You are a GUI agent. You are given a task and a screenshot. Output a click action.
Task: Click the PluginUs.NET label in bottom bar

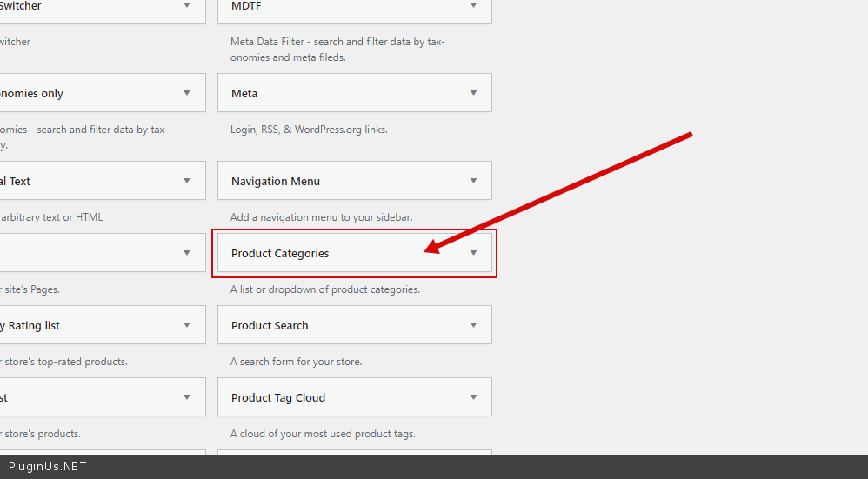coord(47,467)
